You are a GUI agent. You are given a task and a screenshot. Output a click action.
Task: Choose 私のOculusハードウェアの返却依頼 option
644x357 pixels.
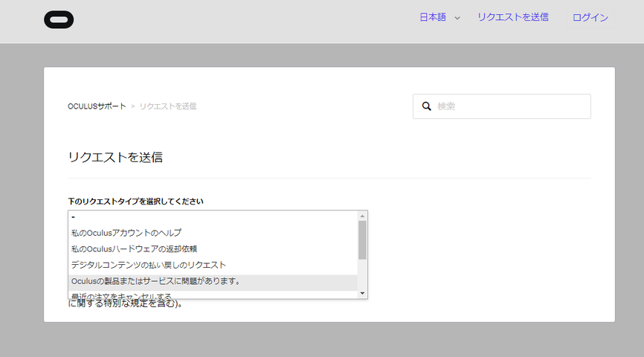(x=213, y=249)
